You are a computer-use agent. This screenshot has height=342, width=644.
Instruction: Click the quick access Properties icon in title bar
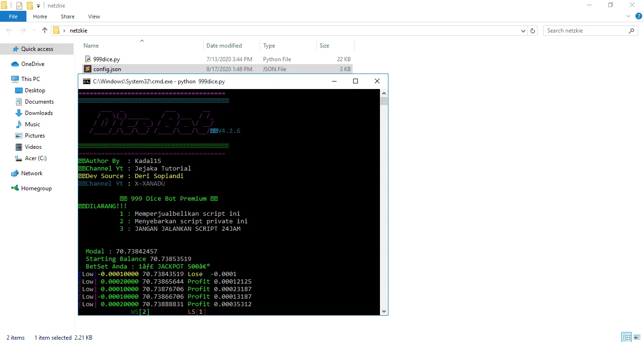click(19, 6)
